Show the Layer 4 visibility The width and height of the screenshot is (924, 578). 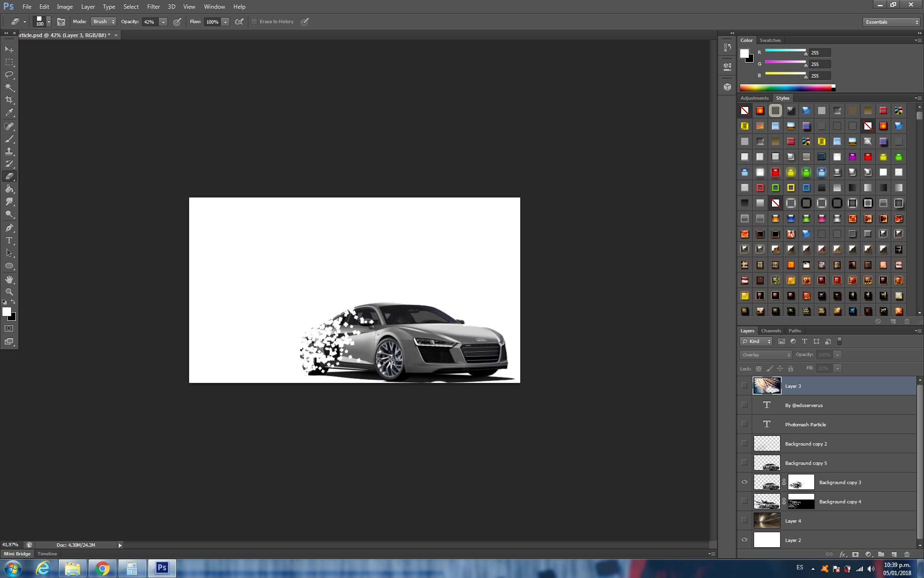coord(744,521)
